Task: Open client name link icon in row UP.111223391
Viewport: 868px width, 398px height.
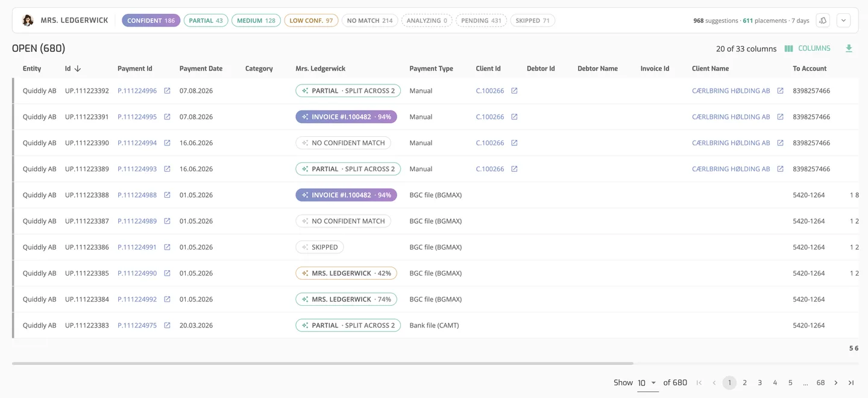Action: pyautogui.click(x=780, y=117)
